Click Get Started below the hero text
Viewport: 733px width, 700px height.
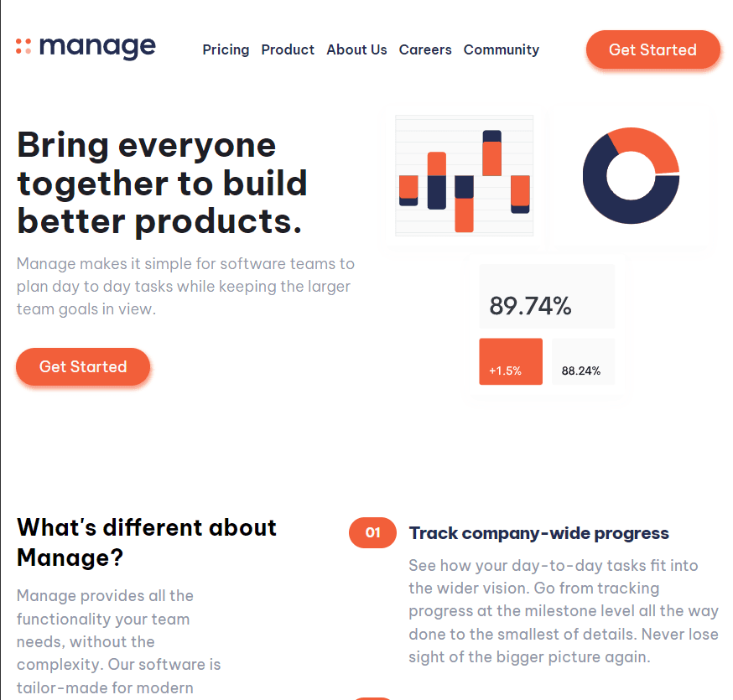tap(82, 366)
